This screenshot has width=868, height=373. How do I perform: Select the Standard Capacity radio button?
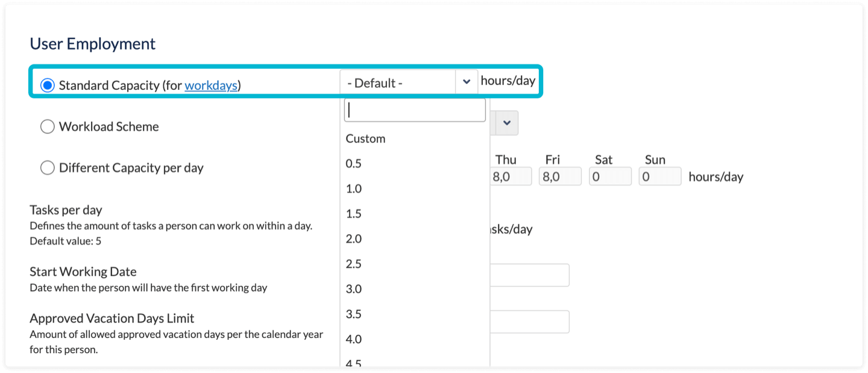point(47,86)
